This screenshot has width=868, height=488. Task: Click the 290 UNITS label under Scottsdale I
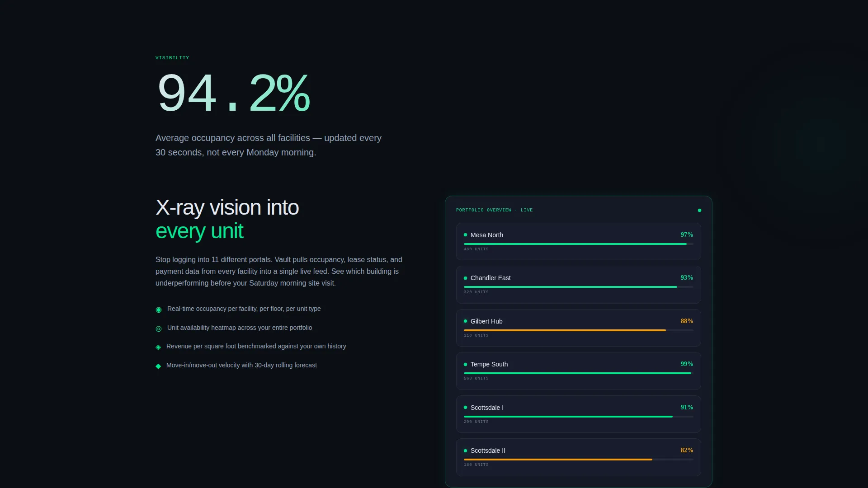click(476, 422)
